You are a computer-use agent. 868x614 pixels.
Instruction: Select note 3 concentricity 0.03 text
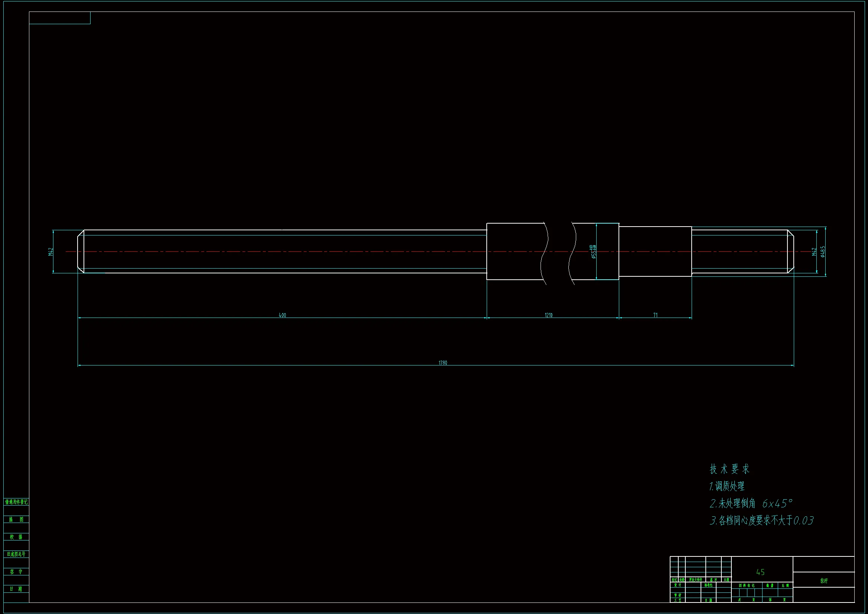click(x=761, y=520)
